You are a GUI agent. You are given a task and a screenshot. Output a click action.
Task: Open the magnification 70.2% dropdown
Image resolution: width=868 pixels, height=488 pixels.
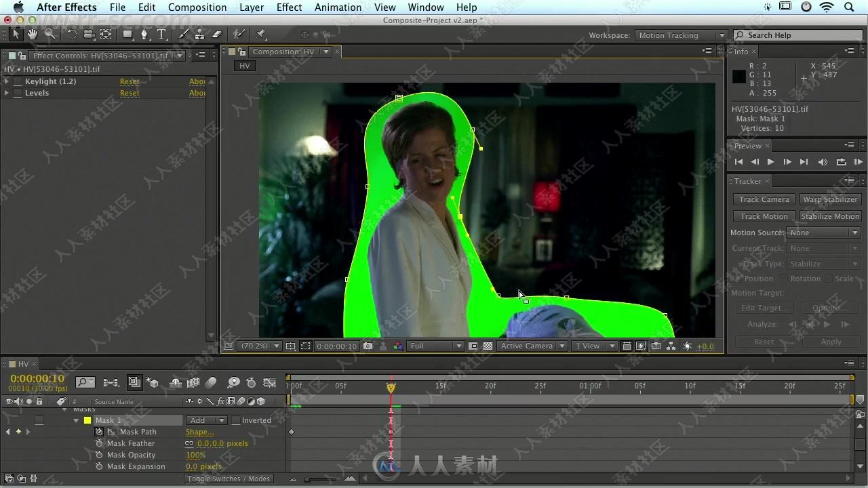tap(260, 346)
